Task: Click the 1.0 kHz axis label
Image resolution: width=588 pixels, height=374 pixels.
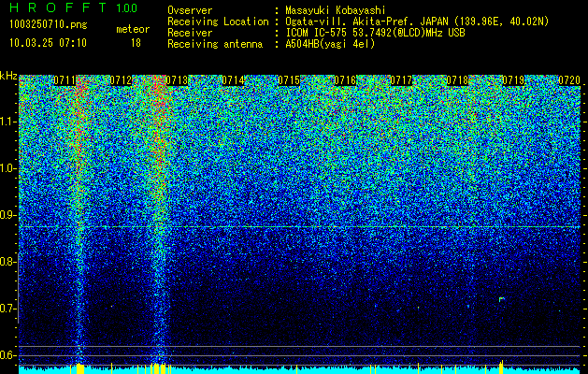Action: [7, 168]
